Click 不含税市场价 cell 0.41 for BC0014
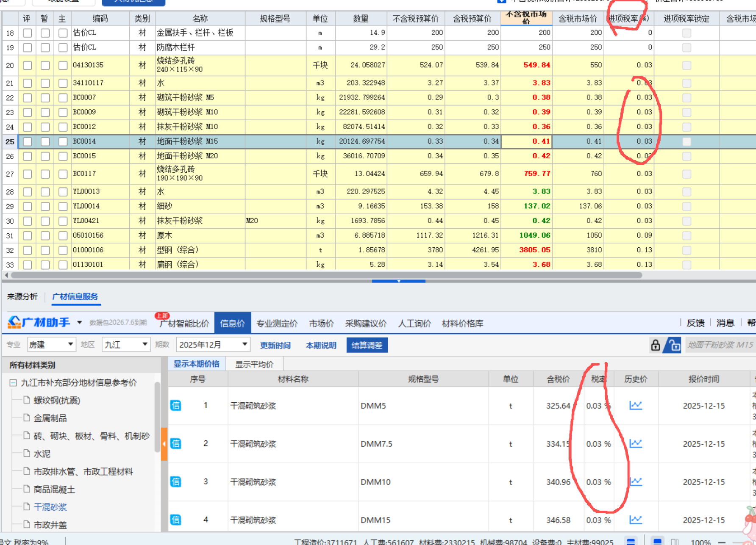The height and width of the screenshot is (545, 756). [527, 141]
